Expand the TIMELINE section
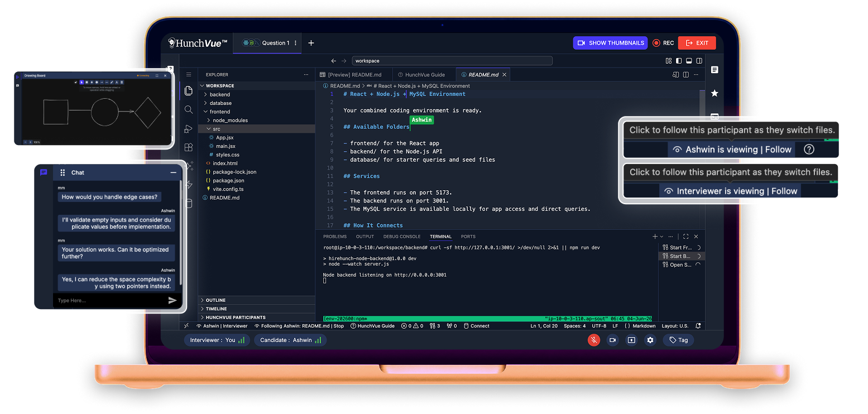 click(x=257, y=309)
